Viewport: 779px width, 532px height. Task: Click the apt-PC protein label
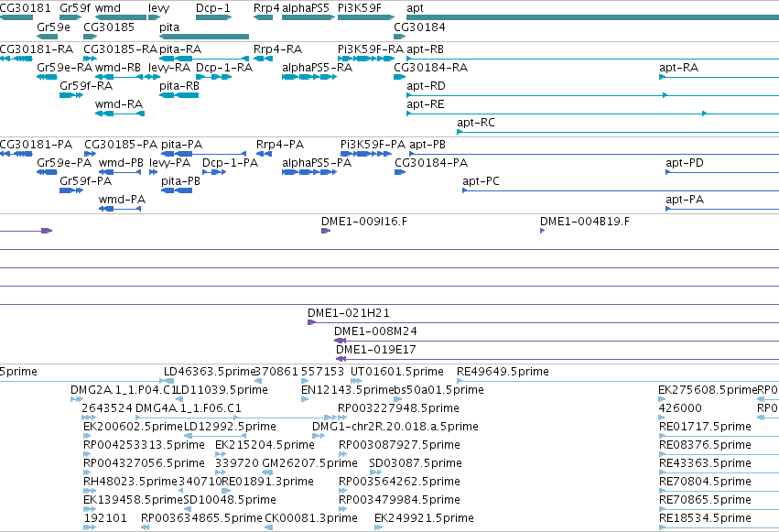(481, 182)
